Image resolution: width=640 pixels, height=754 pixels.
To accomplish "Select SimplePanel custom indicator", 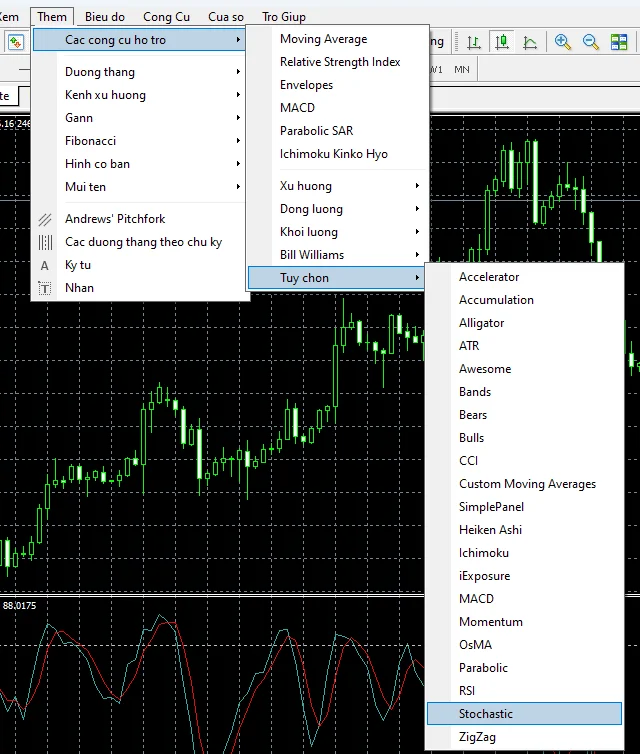I will click(524, 507).
